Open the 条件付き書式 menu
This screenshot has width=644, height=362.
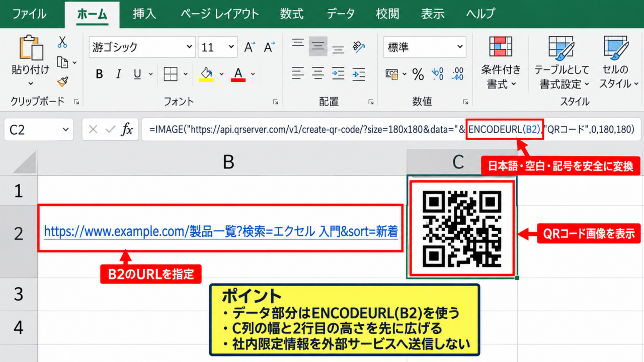pos(501,63)
